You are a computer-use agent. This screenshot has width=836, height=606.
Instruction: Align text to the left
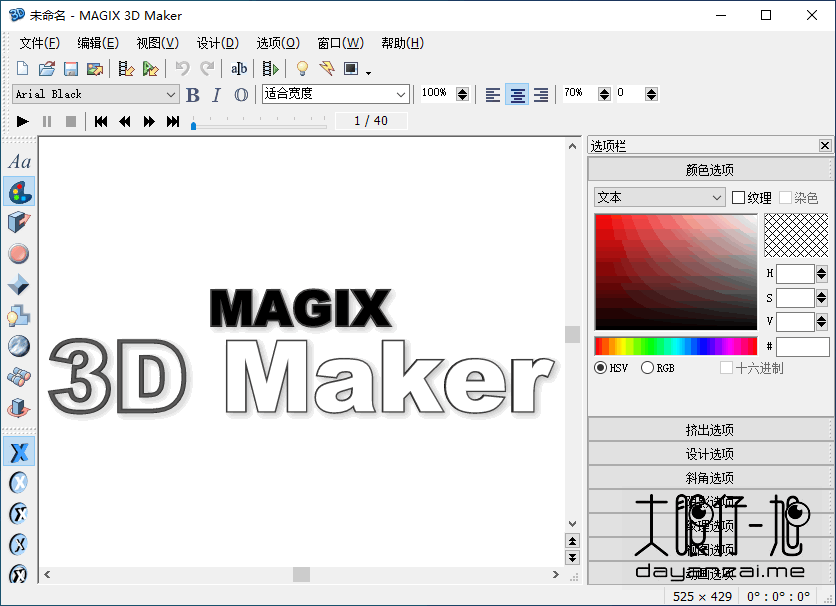[x=493, y=95]
